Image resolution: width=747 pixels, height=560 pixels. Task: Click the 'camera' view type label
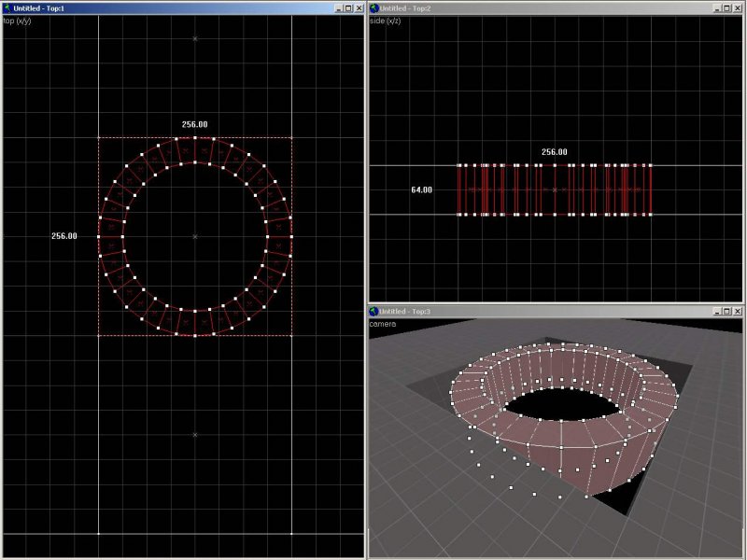coord(384,323)
